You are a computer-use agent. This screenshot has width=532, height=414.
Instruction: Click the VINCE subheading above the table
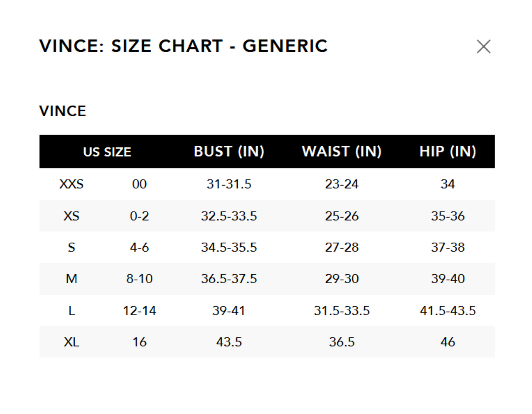[x=63, y=111]
